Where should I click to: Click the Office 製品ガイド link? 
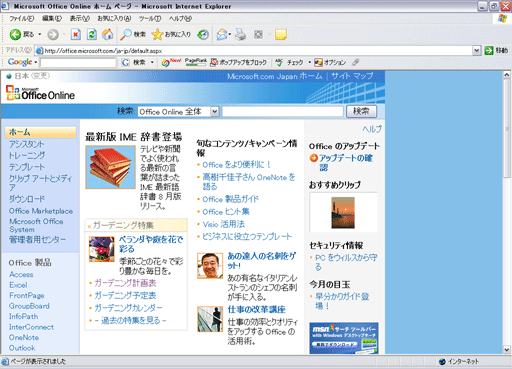click(x=230, y=199)
